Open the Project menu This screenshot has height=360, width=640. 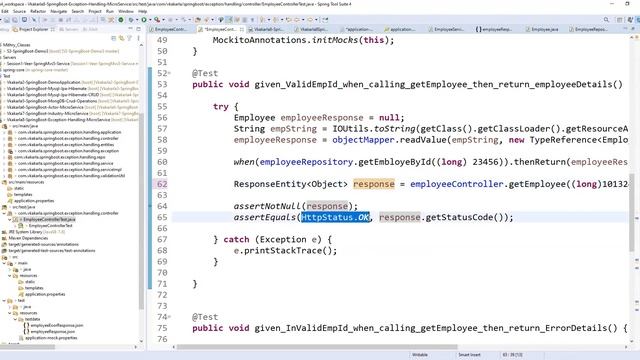(x=95, y=11)
